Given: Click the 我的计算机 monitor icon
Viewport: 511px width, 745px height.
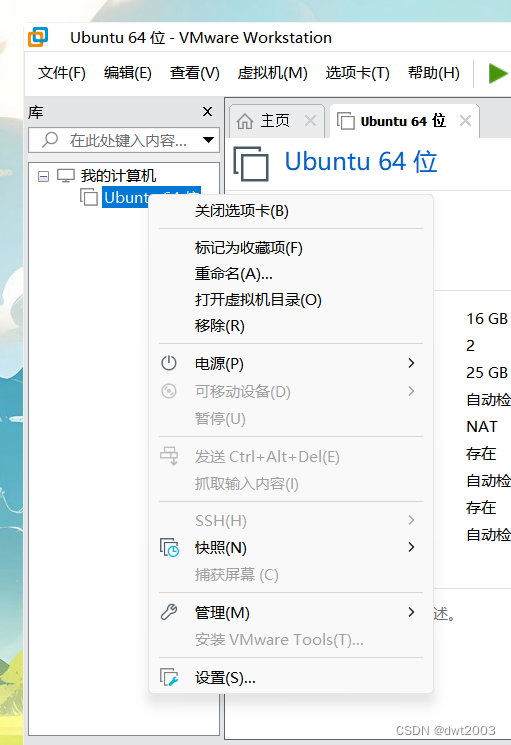Looking at the screenshot, I should [66, 176].
